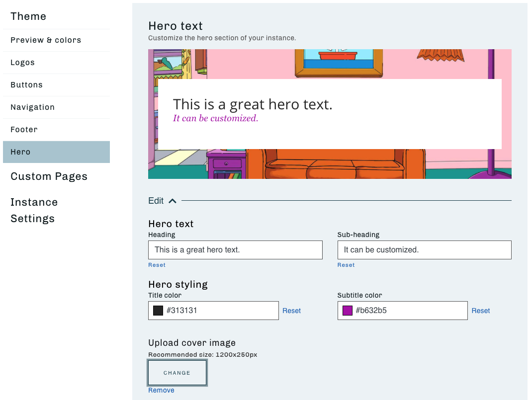
Task: Open Custom Pages section
Action: pos(49,176)
